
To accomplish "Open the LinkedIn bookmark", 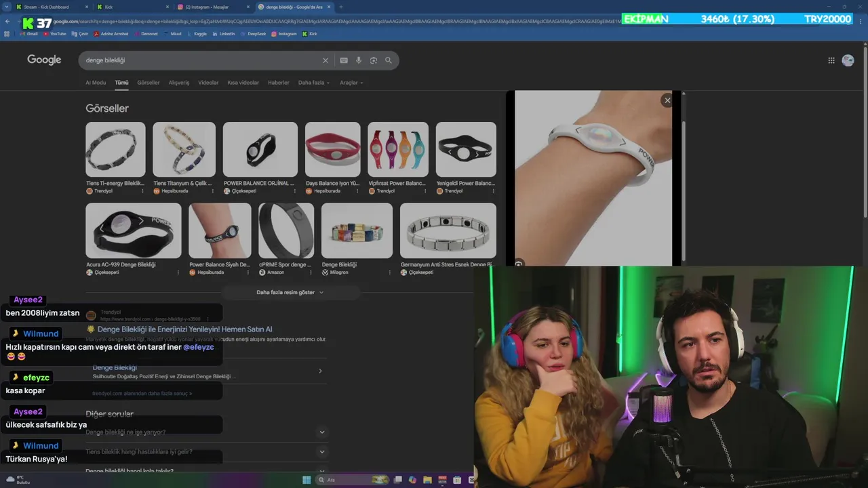I will [224, 33].
